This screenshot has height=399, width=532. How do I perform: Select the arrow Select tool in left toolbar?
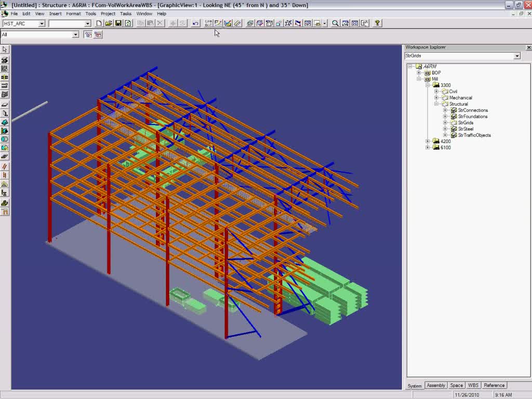[5, 49]
